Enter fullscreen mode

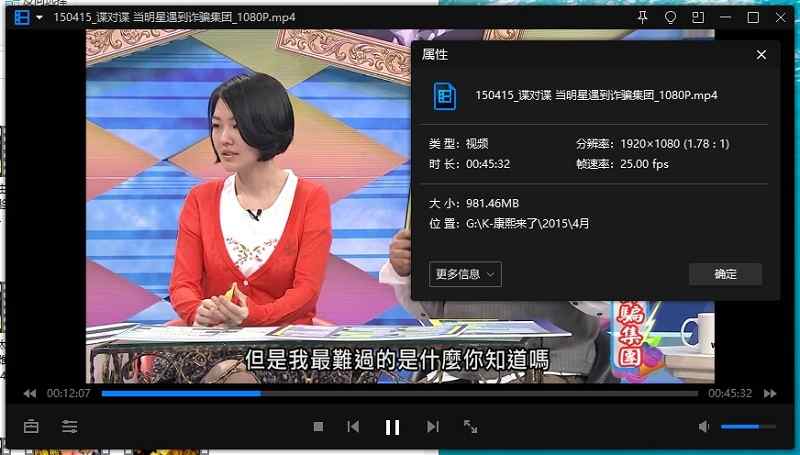point(470,427)
